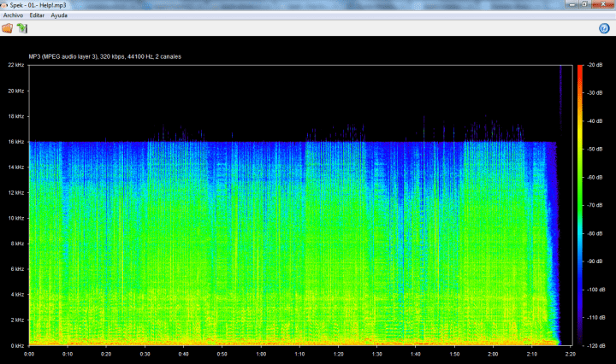Click the dB color scale bar
Image resolution: width=616 pixels, height=364 pixels.
(579, 205)
